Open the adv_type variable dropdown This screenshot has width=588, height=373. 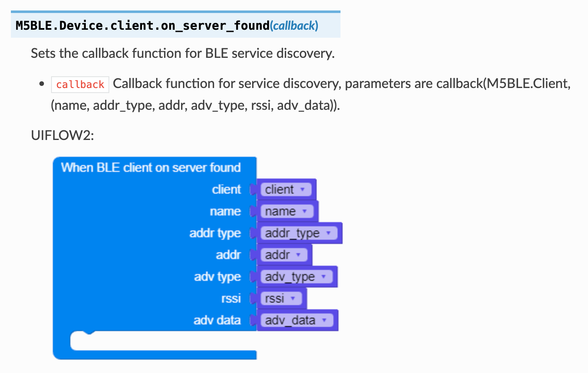tap(297, 277)
